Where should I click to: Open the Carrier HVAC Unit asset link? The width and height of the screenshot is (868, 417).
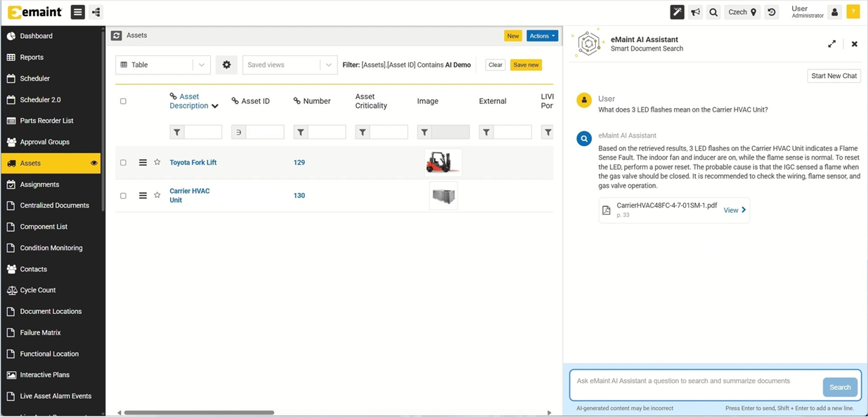[189, 195]
